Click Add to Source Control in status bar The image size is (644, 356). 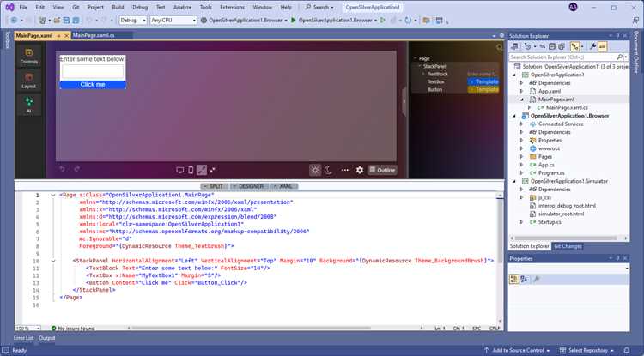point(518,350)
